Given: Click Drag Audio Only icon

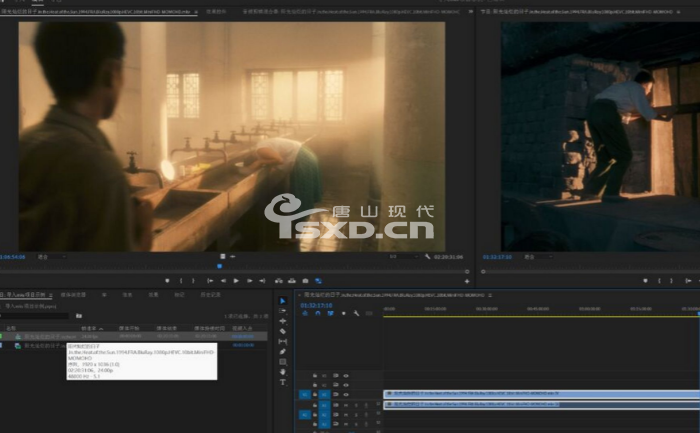Looking at the screenshot, I should [233, 257].
